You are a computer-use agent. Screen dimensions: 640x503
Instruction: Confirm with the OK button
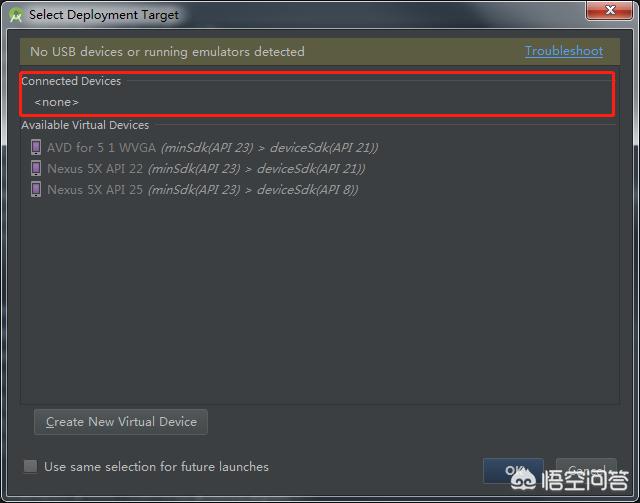[513, 470]
